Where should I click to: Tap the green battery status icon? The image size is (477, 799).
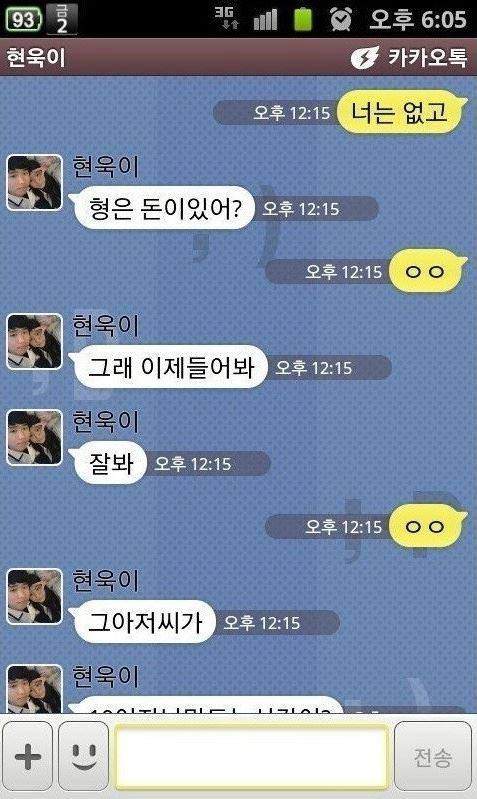(x=303, y=19)
